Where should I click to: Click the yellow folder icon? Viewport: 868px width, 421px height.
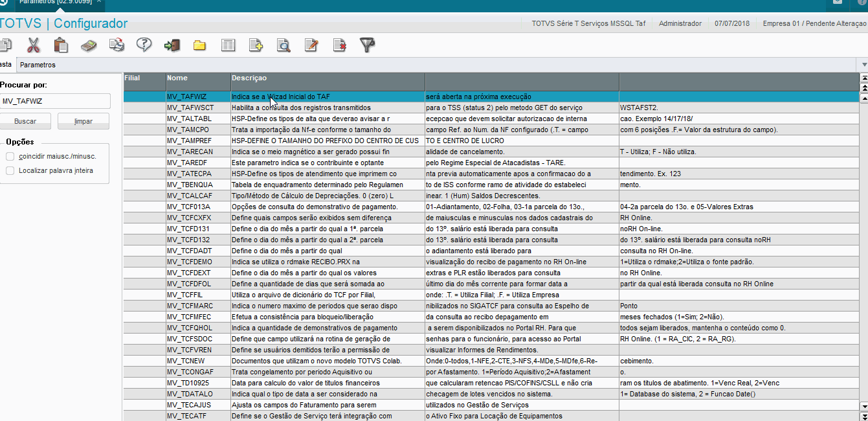click(199, 45)
